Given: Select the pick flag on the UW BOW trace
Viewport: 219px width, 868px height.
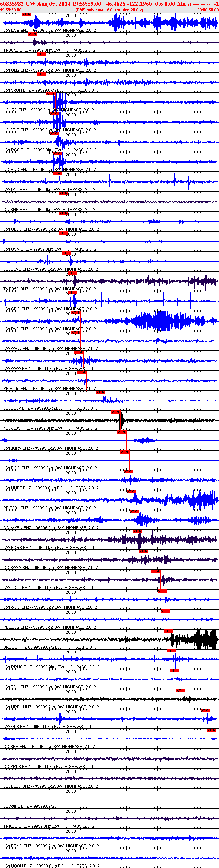Looking at the screenshot, I should pos(125,452).
